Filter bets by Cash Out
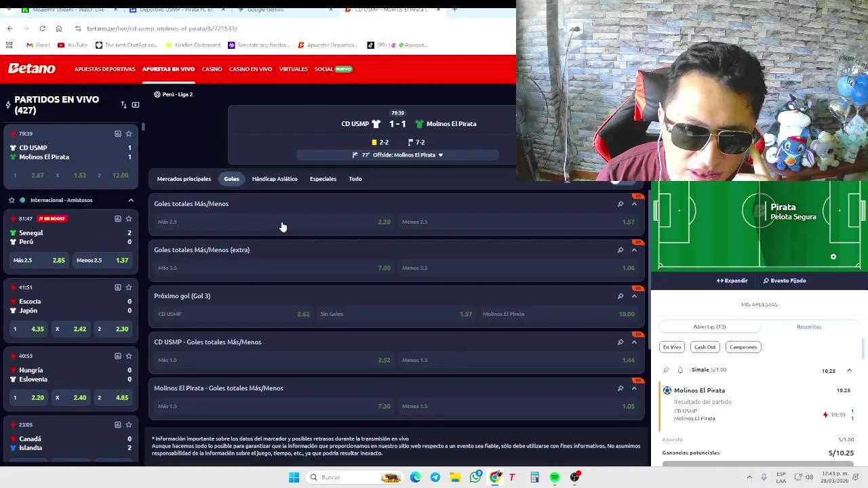The image size is (868, 488). [705, 347]
